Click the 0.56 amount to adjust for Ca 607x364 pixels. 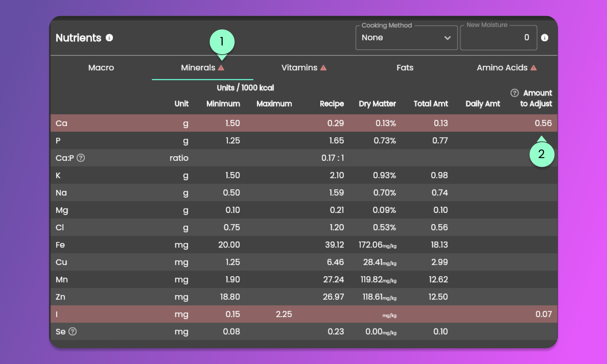543,123
